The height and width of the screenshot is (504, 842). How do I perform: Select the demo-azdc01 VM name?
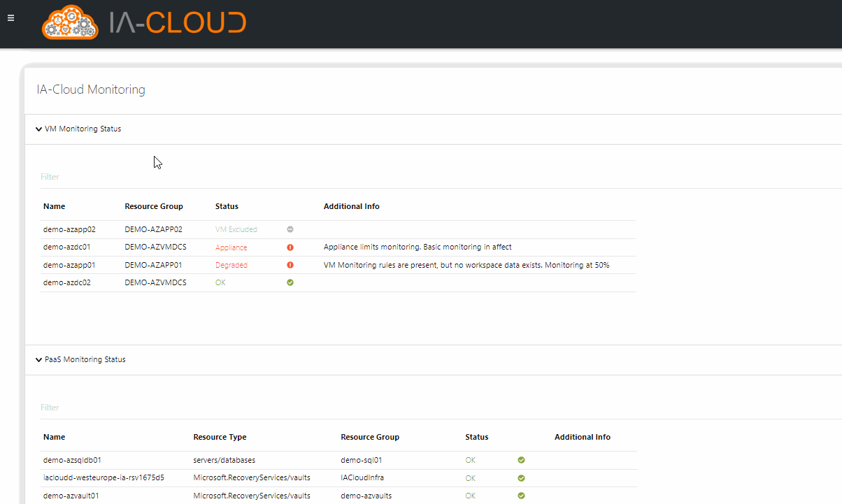tap(67, 247)
